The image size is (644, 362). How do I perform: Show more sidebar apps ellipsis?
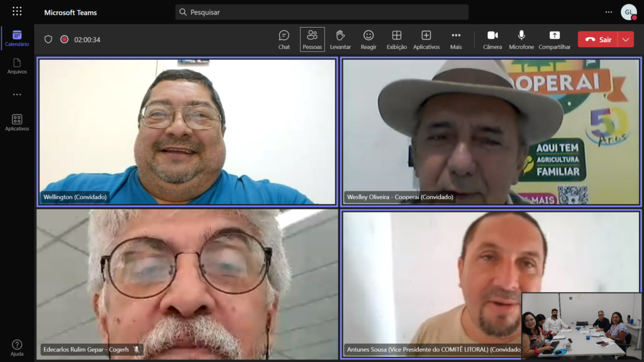[17, 94]
